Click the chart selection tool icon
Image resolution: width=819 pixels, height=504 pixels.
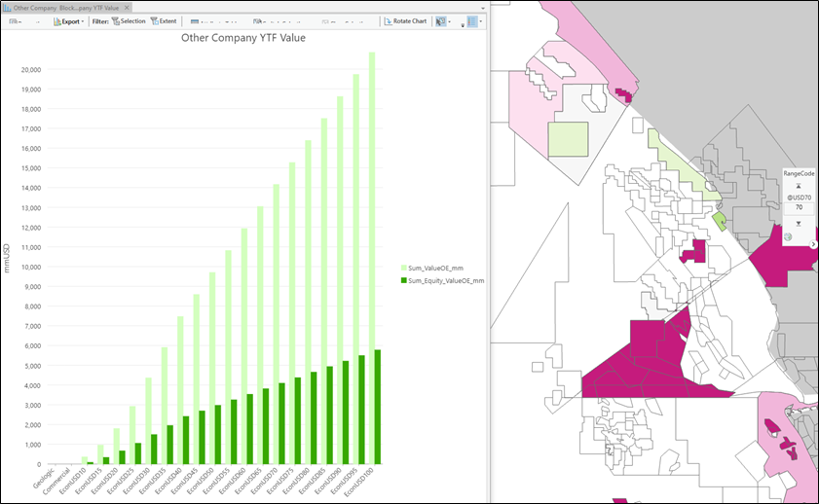pyautogui.click(x=440, y=21)
